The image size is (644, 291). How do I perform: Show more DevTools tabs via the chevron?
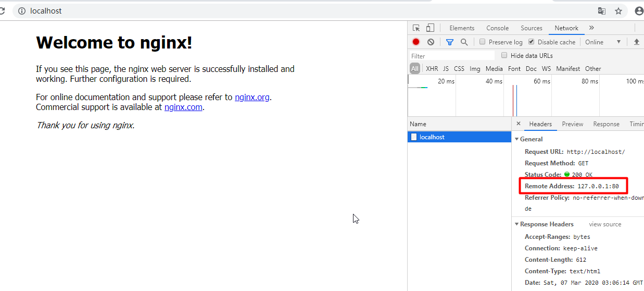[x=591, y=28]
